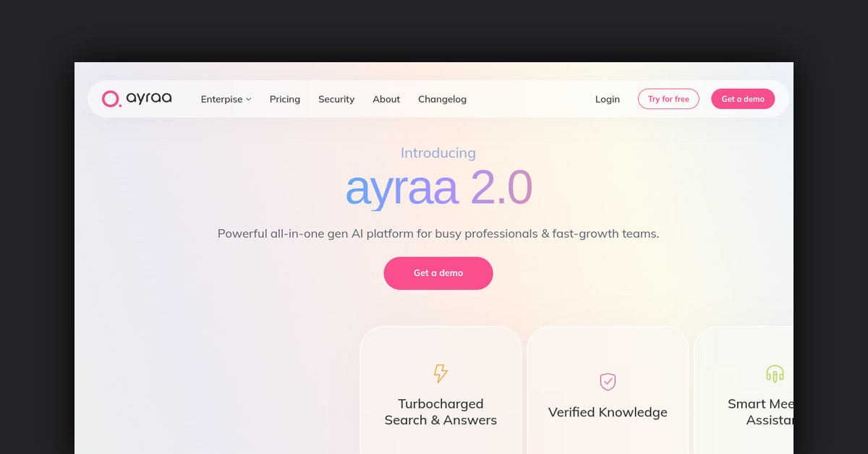This screenshot has width=868, height=454.
Task: Visit the About page link
Action: (x=386, y=99)
